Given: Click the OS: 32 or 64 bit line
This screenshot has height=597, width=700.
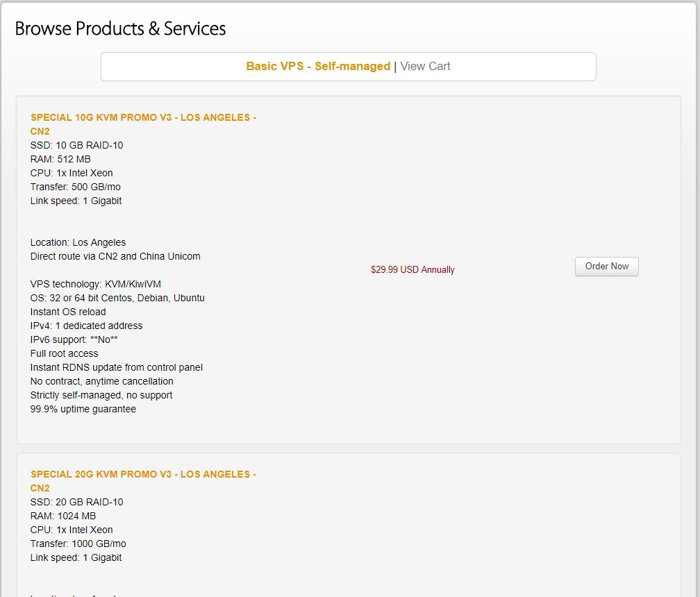Looking at the screenshot, I should pos(117,298).
